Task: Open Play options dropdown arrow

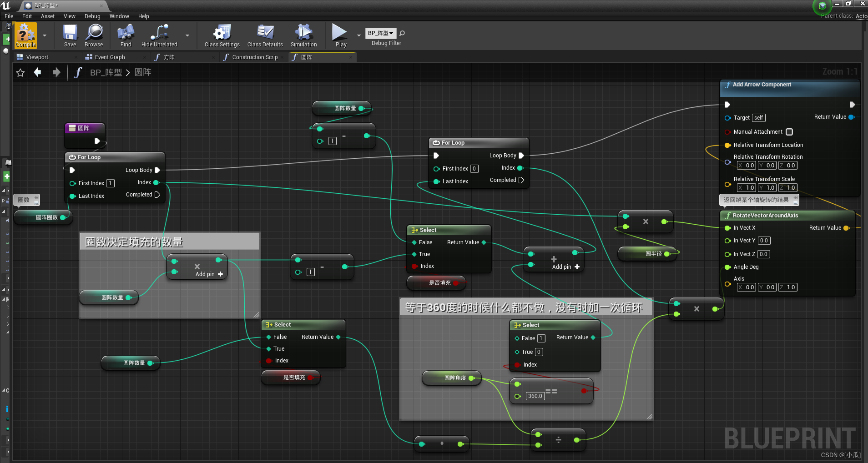Action: [x=358, y=35]
